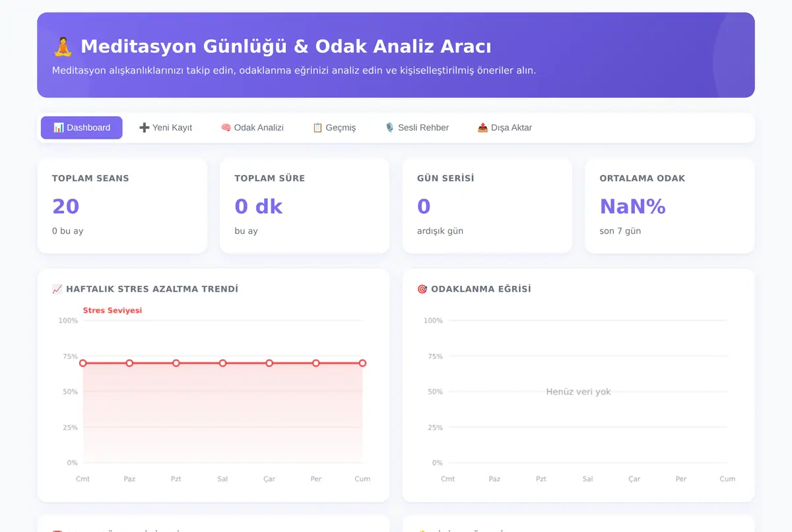Go to the Geçmiş tab
The image size is (792, 532).
pos(334,127)
